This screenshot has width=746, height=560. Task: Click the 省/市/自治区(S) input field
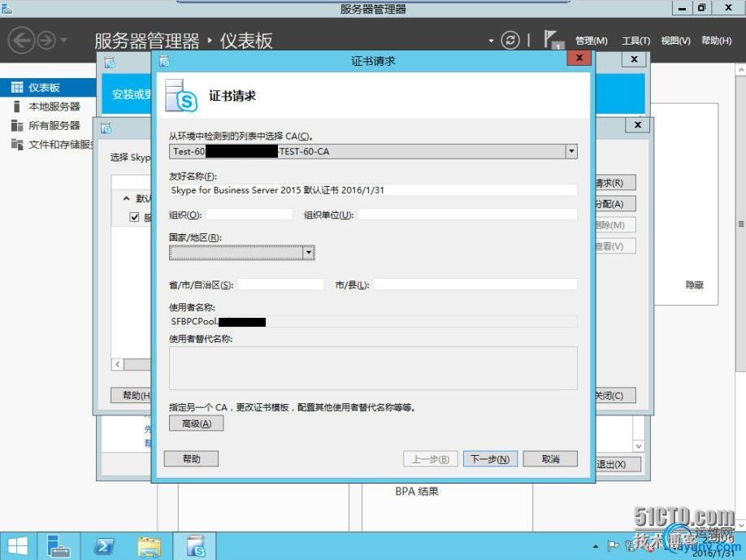pyautogui.click(x=280, y=284)
